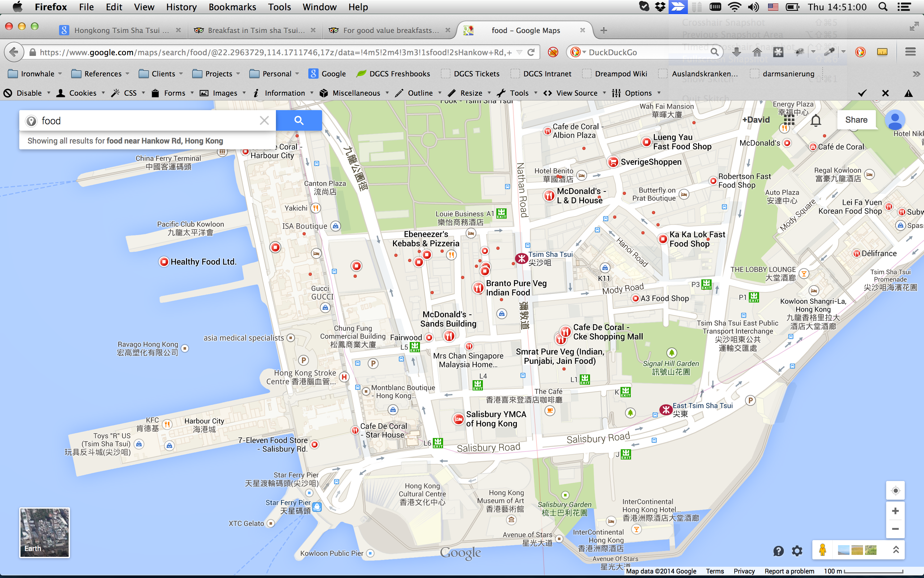Switch to For good value breakfasts tab
924x578 pixels.
390,30
